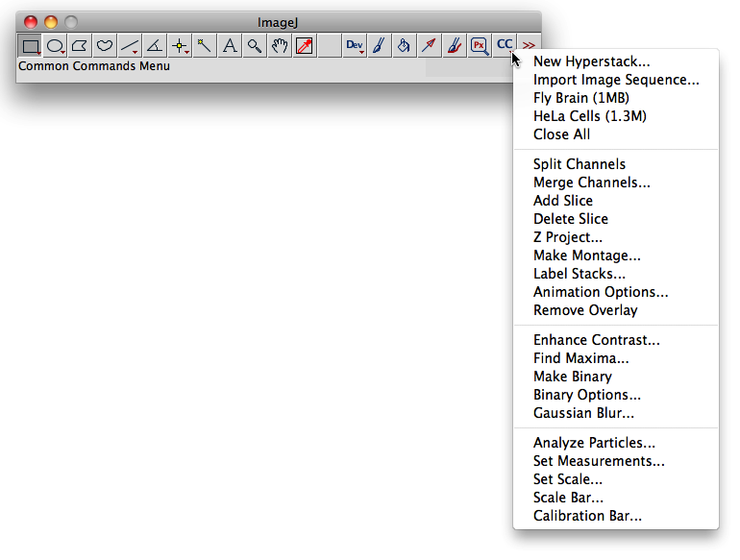
Task: Select the Text tool
Action: point(231,46)
